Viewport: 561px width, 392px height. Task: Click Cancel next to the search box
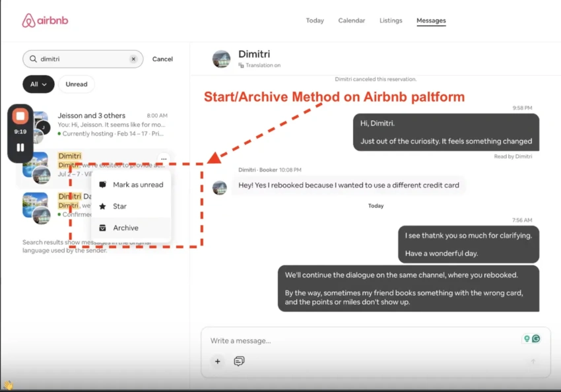(162, 59)
